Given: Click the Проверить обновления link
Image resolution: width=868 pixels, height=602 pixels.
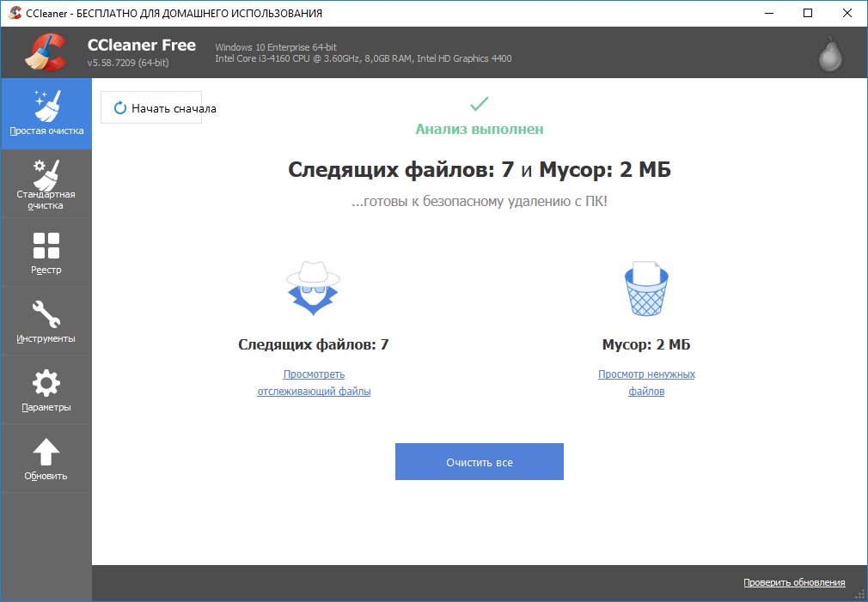Looking at the screenshot, I should (794, 583).
